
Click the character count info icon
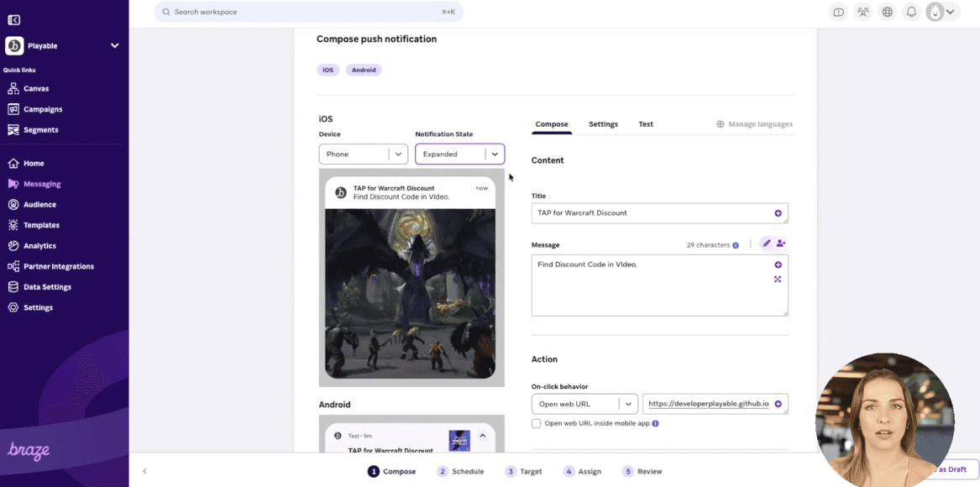[x=736, y=246]
